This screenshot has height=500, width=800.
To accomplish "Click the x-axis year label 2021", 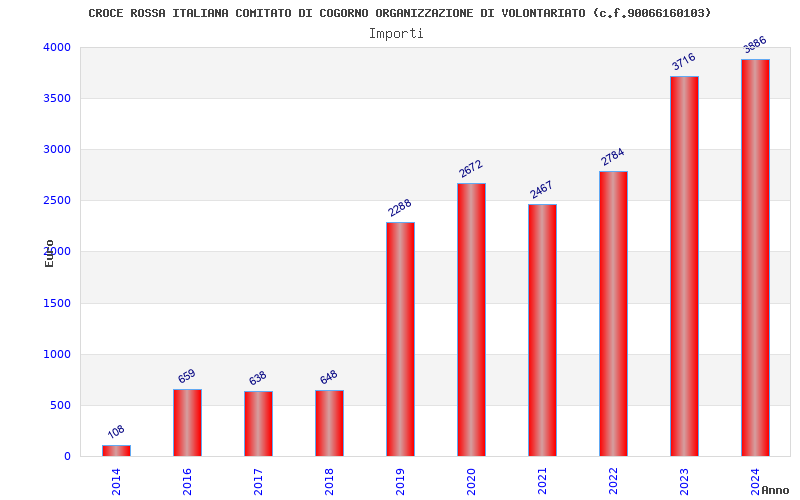I will coord(542,482).
